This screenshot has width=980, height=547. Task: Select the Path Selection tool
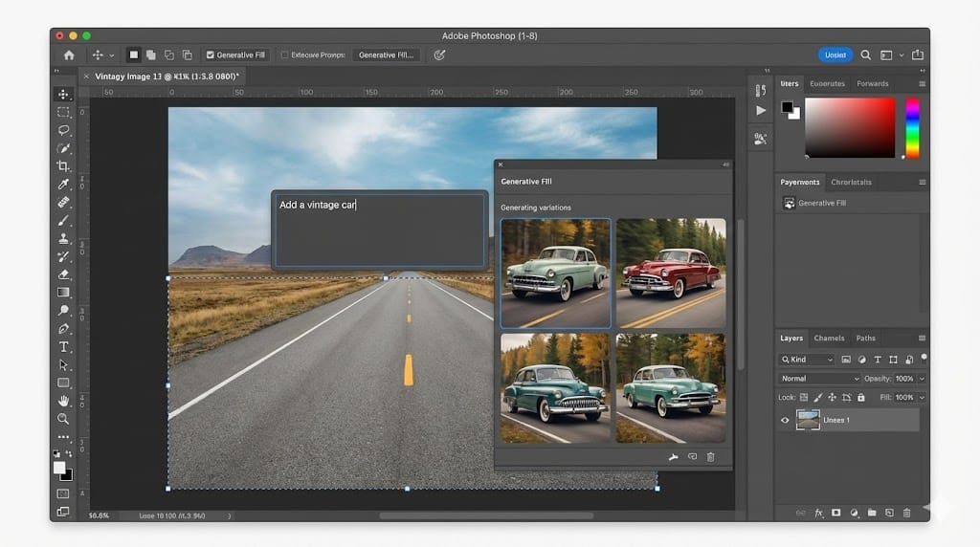click(x=64, y=364)
